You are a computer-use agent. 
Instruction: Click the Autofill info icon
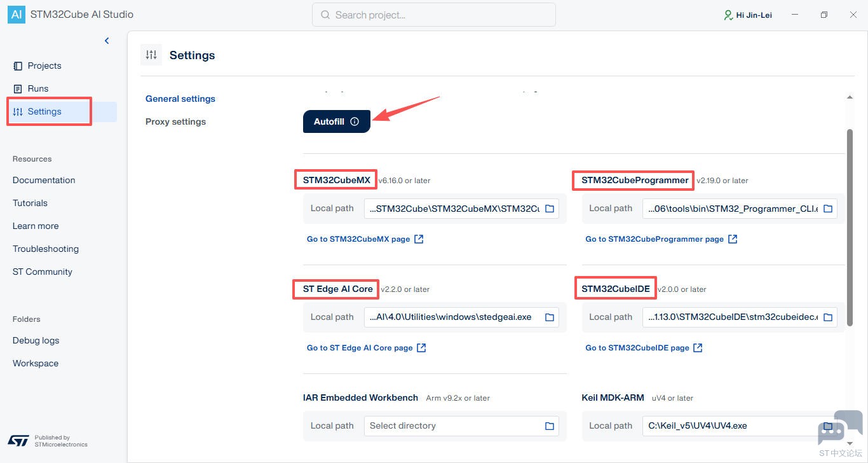355,121
